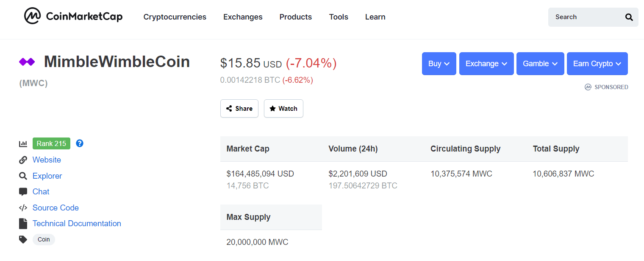Select the Exchanges menu item
The height and width of the screenshot is (261, 644).
pos(243,17)
